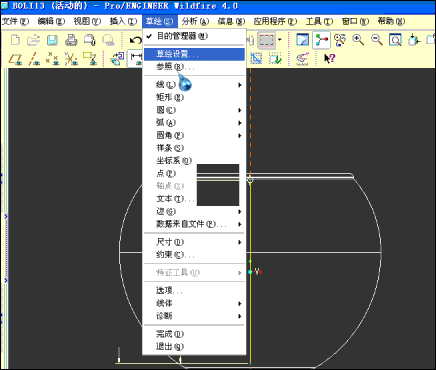Click the sketch orientation icon
The image size is (436, 370).
[117, 59]
